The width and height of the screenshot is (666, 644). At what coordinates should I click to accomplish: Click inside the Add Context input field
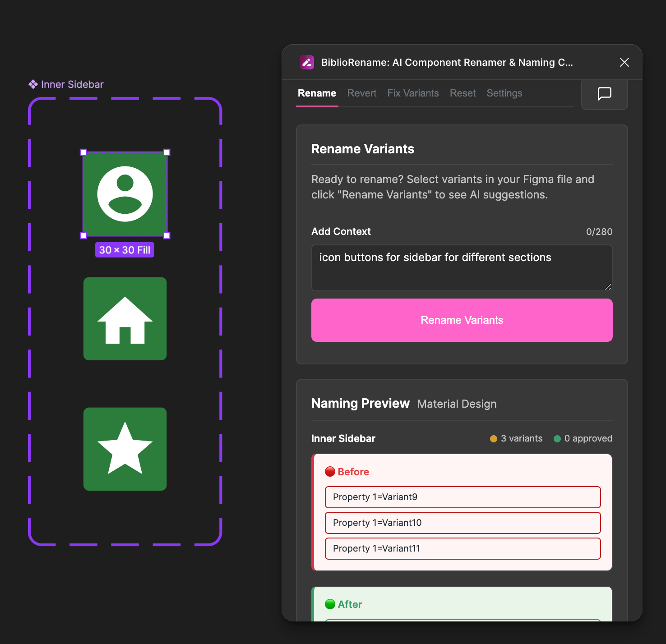(462, 267)
